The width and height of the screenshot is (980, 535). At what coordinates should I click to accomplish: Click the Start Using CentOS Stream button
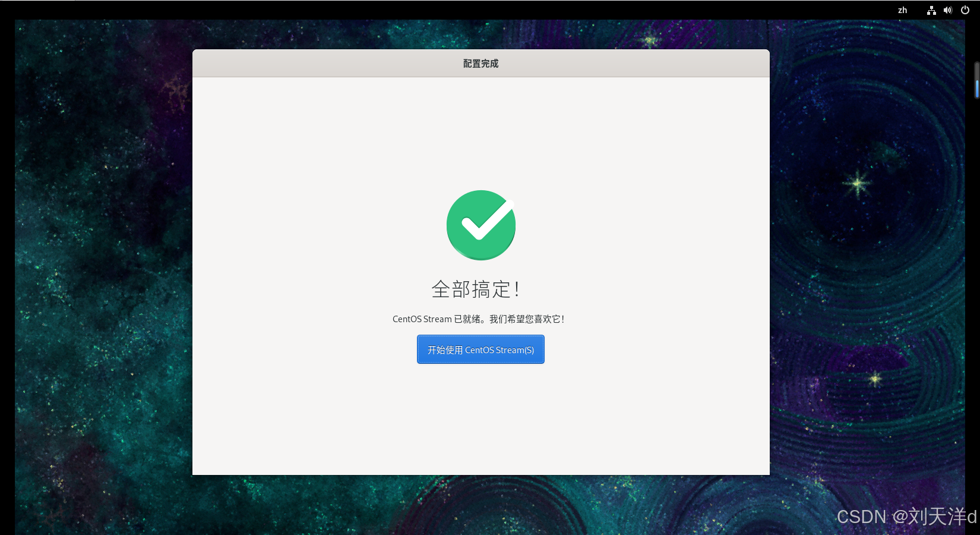(480, 350)
